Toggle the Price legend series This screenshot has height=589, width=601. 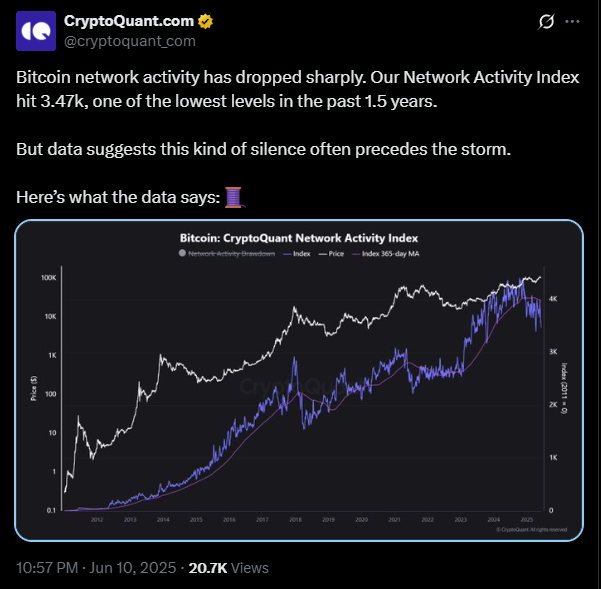click(331, 254)
